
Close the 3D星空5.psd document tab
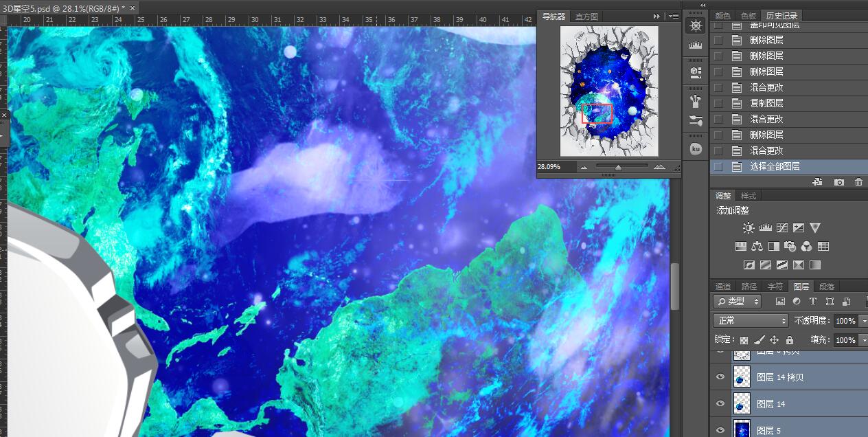point(133,8)
